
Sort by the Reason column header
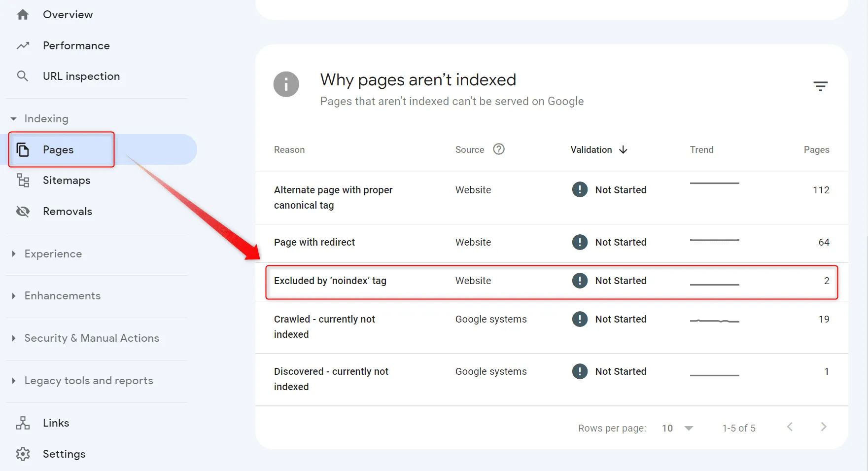tap(289, 149)
